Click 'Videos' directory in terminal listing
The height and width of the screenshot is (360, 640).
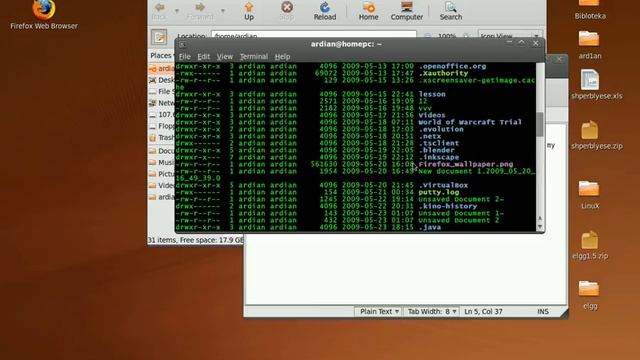click(x=432, y=115)
